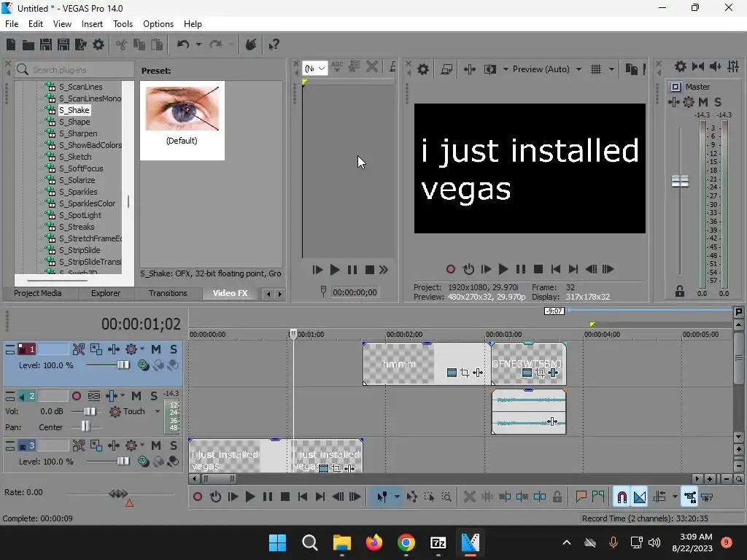The height and width of the screenshot is (560, 747).
Task: Click Record in the bottom transport bar
Action: (198, 497)
